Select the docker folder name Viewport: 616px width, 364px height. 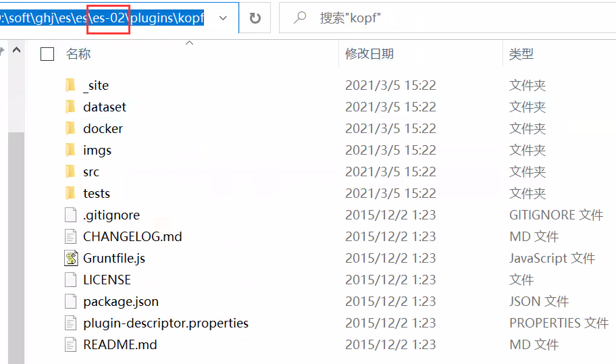pyautogui.click(x=103, y=128)
